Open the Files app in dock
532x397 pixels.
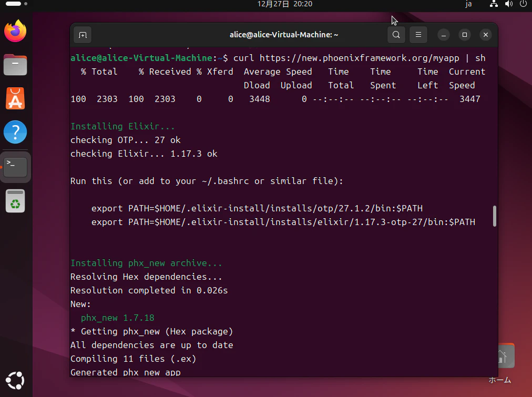click(x=15, y=65)
